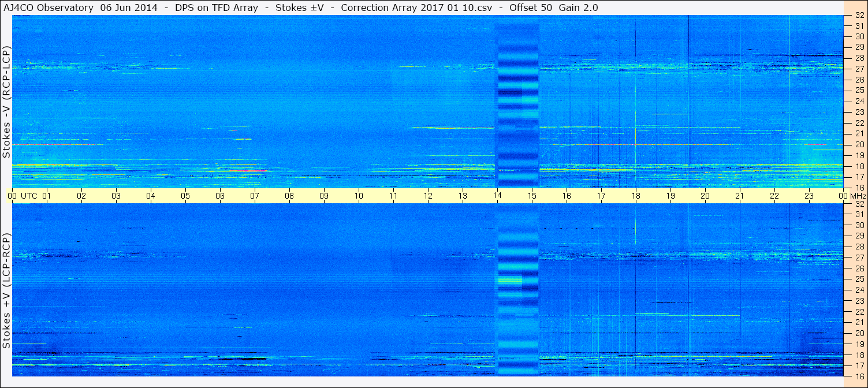Click the '00 MHz' label ending the time axis
This screenshot has height=388, width=868.
(851, 196)
